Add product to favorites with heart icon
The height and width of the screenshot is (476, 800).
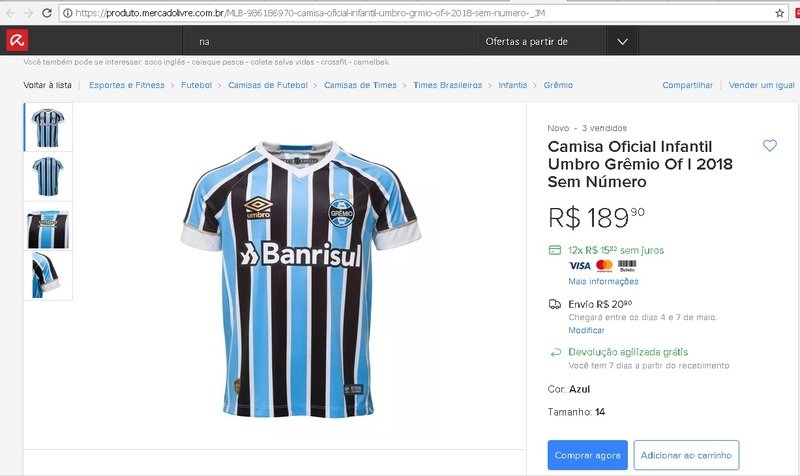click(769, 146)
